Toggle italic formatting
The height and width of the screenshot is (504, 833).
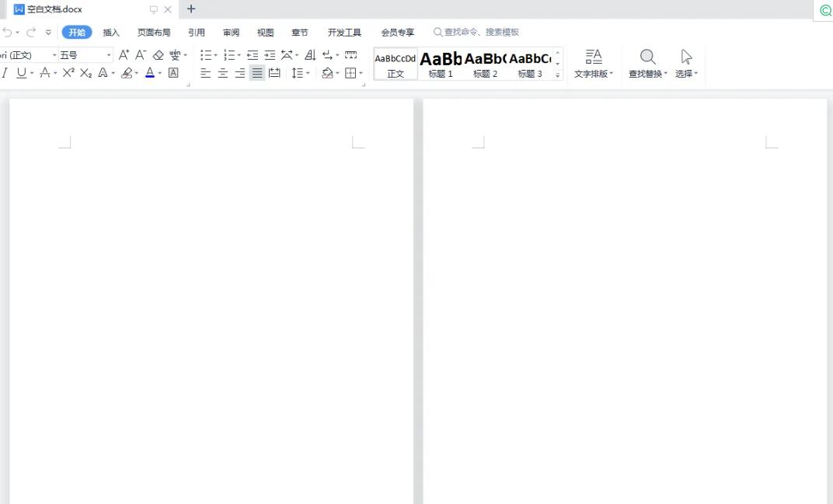click(x=5, y=73)
